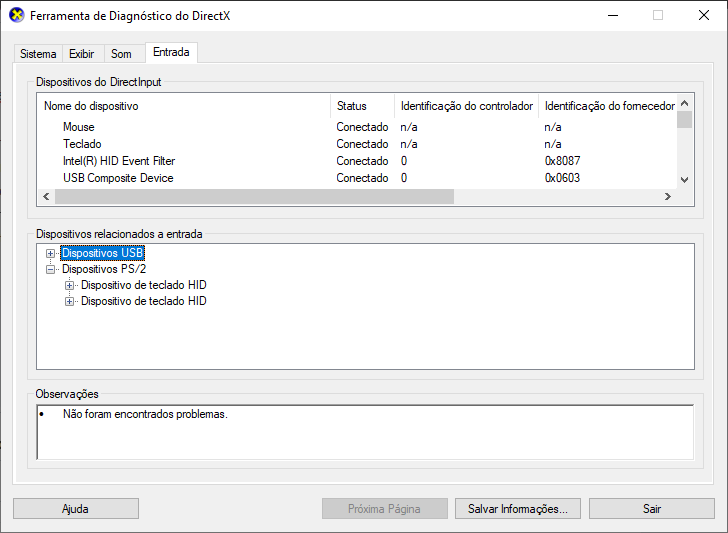Click vendor ID value 0x0603
This screenshot has width=728, height=533.
562,178
